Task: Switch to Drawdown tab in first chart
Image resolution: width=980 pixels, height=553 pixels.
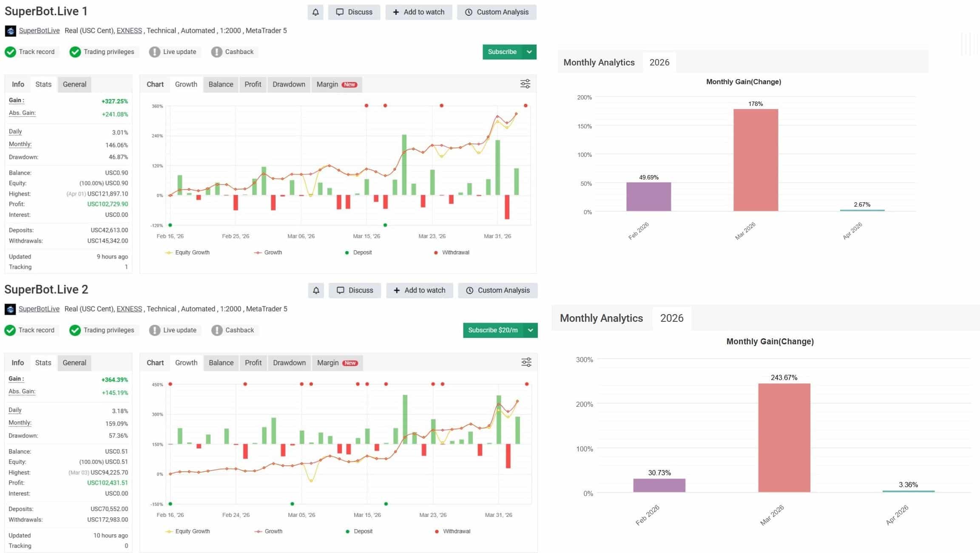Action: tap(289, 84)
